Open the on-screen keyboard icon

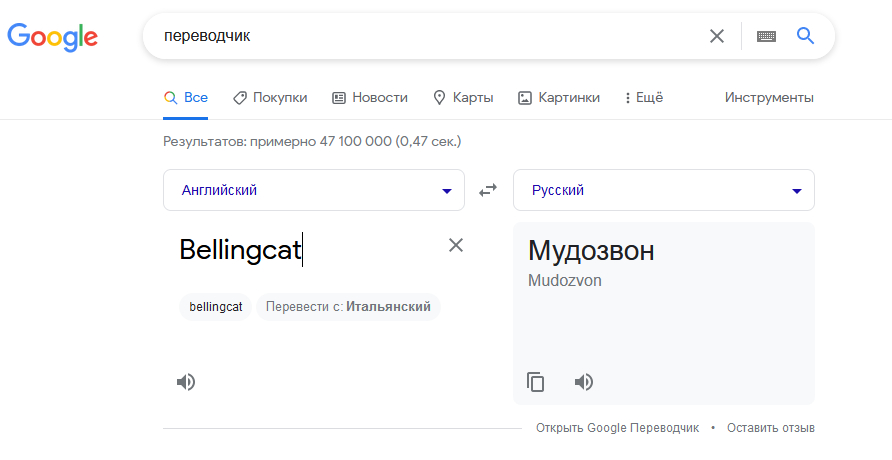tap(766, 36)
